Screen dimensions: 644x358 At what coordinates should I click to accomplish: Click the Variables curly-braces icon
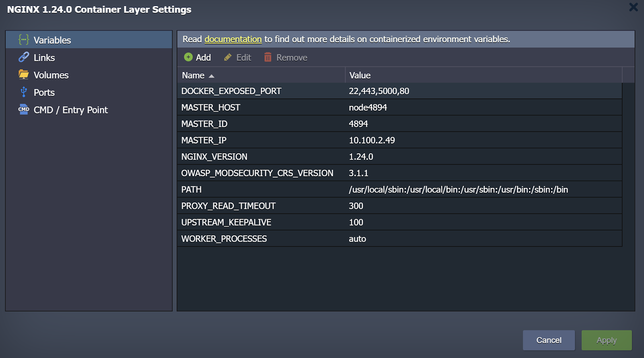pos(24,40)
